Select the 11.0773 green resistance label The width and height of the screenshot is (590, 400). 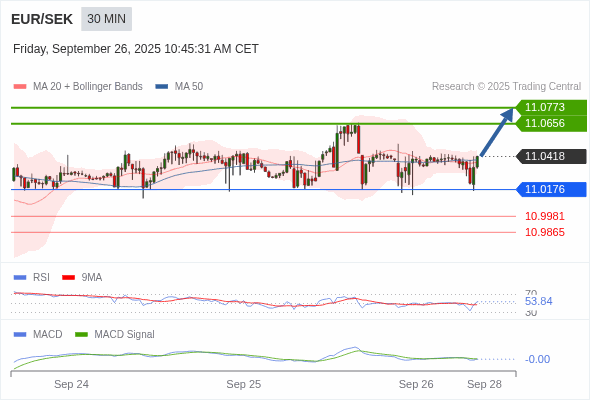pyautogui.click(x=551, y=107)
